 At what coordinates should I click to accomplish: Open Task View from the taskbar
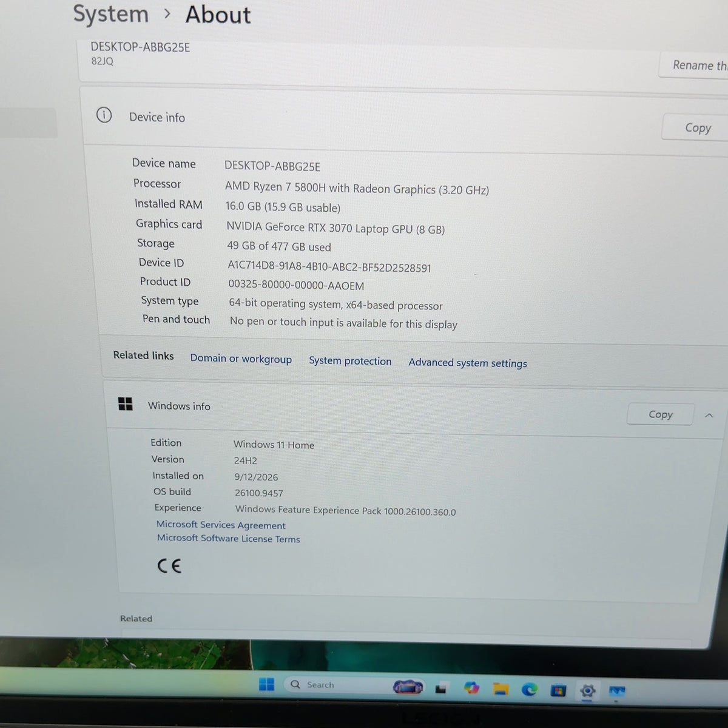[x=442, y=688]
